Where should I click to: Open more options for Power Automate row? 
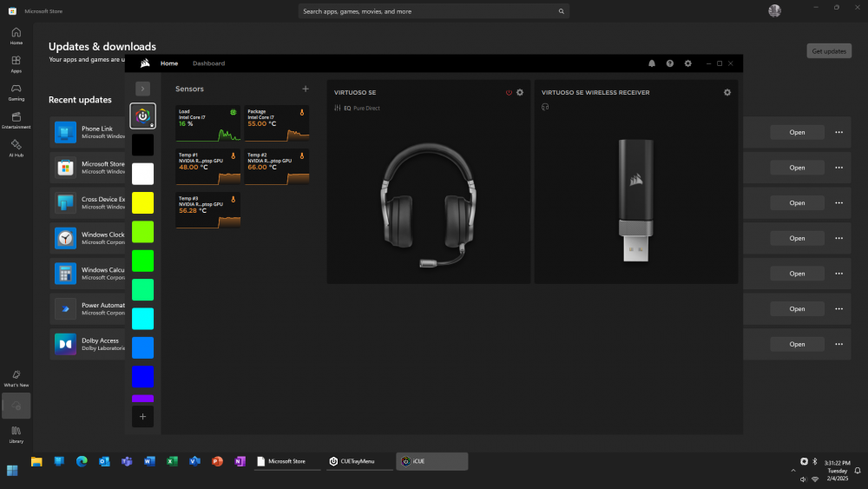839,309
